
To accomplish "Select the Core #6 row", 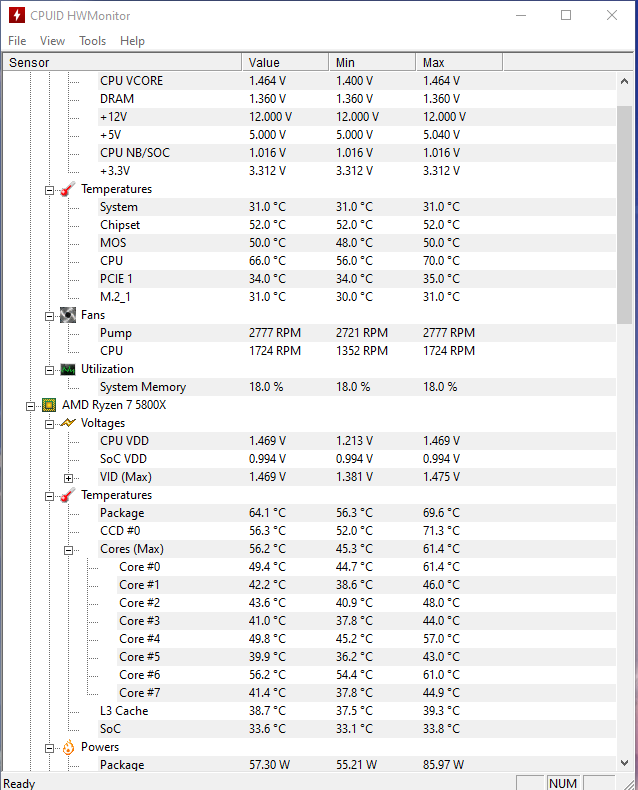I will (366, 675).
